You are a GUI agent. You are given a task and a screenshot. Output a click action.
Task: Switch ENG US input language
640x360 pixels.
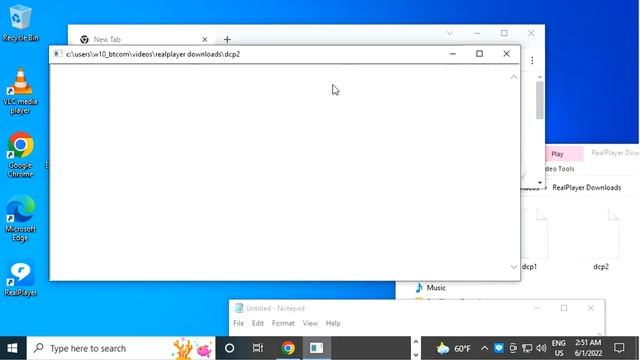point(559,348)
